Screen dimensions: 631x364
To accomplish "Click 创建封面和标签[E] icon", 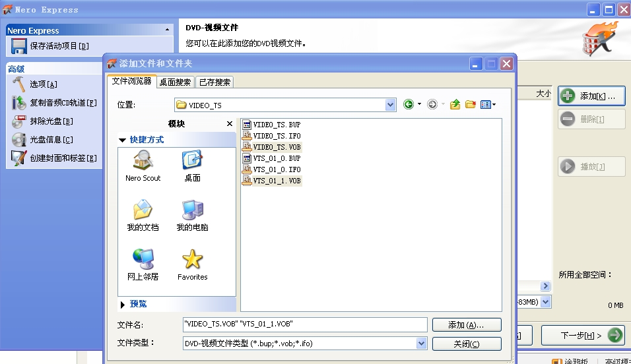I will (x=18, y=158).
